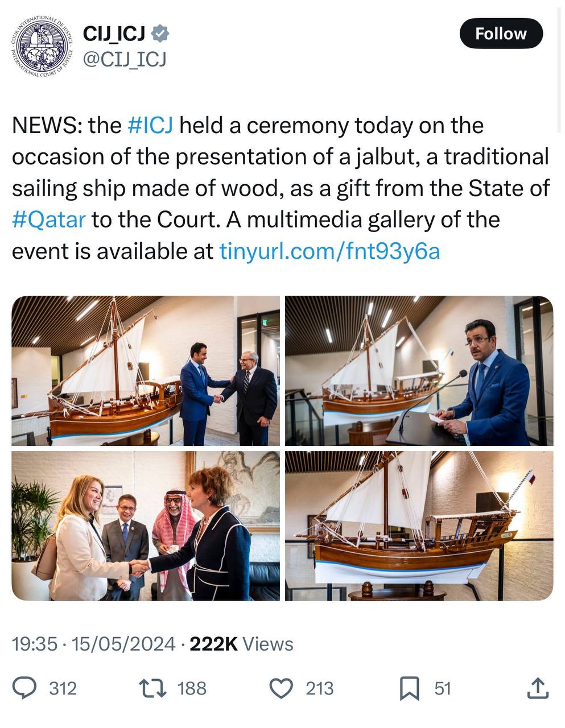565x728 pixels.
Task: Open the tinyurl.com/fnt93y6a link
Action: pyautogui.click(x=329, y=251)
